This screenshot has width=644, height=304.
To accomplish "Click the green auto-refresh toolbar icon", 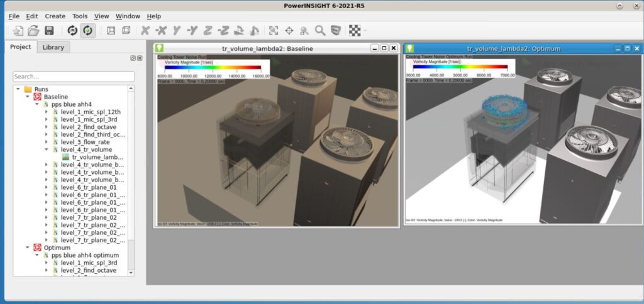I will [87, 30].
